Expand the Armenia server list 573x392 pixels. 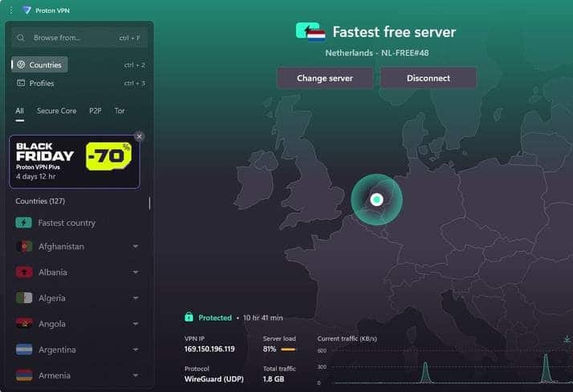pos(136,375)
